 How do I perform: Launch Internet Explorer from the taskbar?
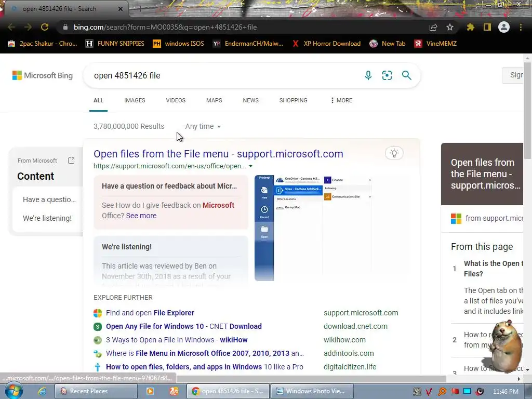pyautogui.click(x=42, y=391)
